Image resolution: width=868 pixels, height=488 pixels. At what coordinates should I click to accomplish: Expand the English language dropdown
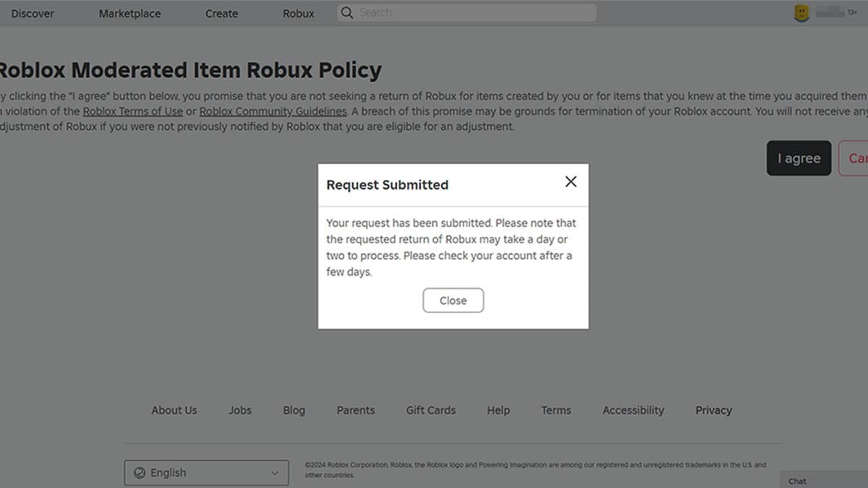pos(275,472)
